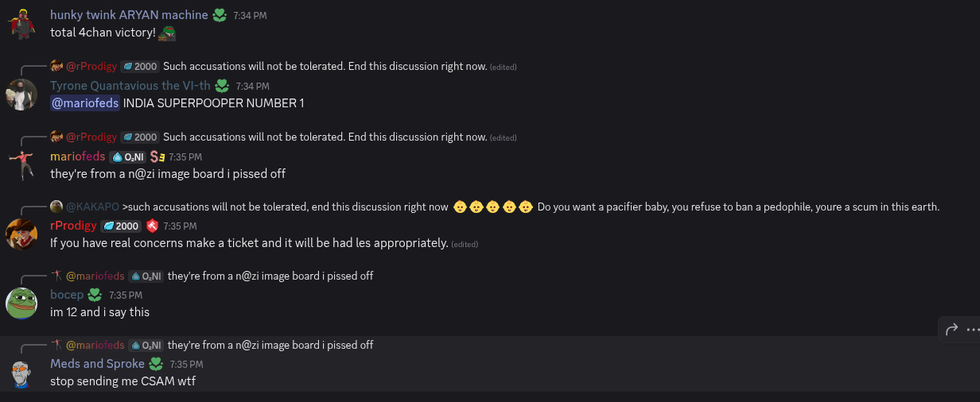Click the O₂NI server tag beside mariofeds' name
The height and width of the screenshot is (402, 980).
[x=127, y=157]
